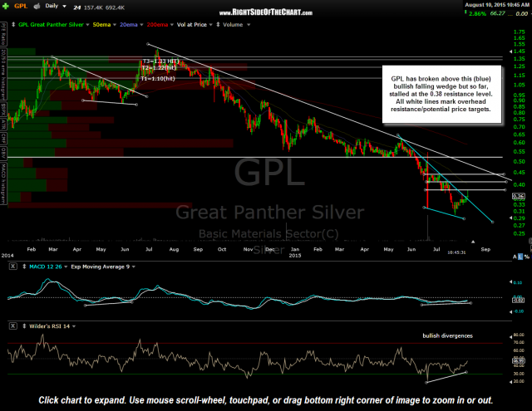
Task: Open the 50ema indicator dropdown
Action: click(x=115, y=25)
